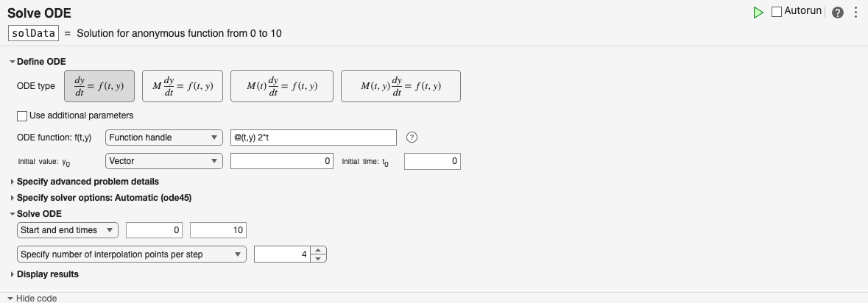Select ODE type dy/dt = f(t,y)
The height and width of the screenshot is (303, 868).
tap(99, 86)
